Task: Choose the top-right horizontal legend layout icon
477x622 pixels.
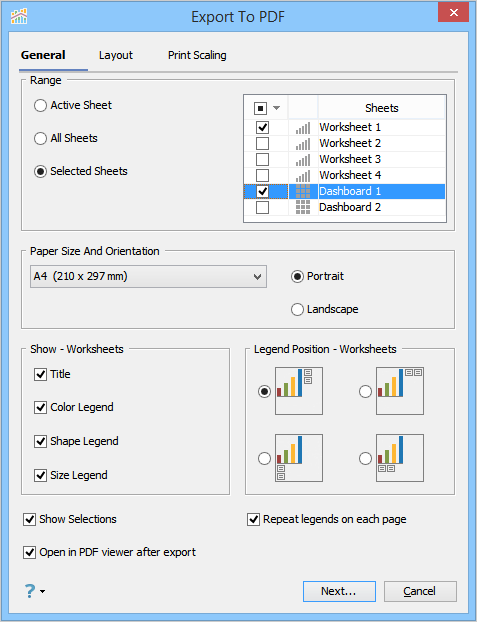Action: coord(400,391)
